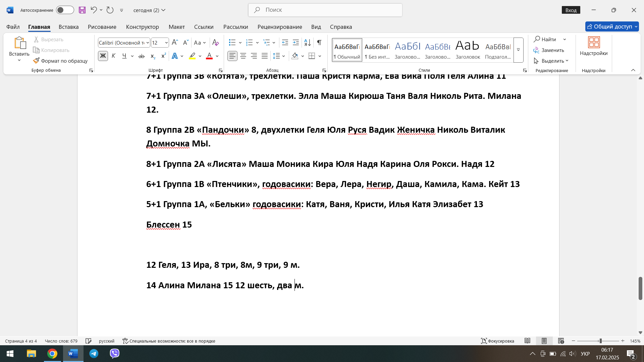Open borders dropdown arrow
Image resolution: width=644 pixels, height=362 pixels.
(x=320, y=56)
